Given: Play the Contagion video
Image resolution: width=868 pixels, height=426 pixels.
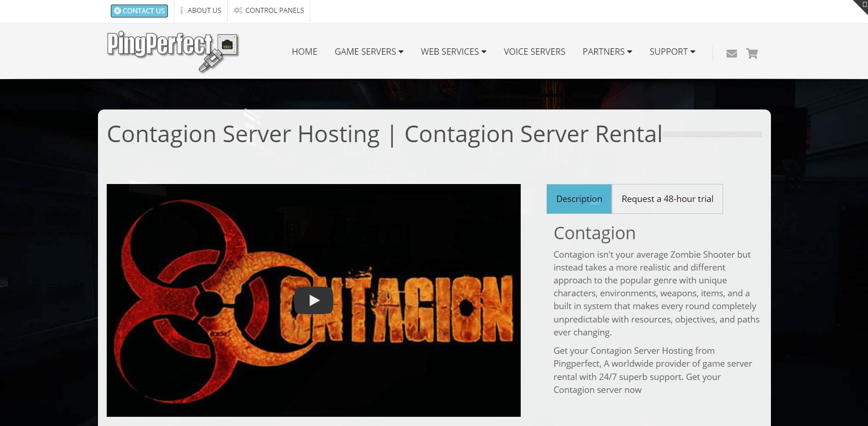Looking at the screenshot, I should (x=314, y=300).
